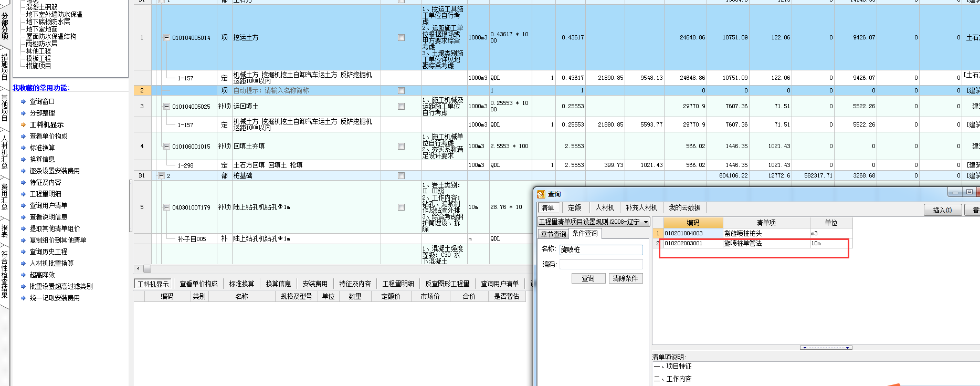Click the arrow icon beside 统一记取安装费用

click(23, 298)
